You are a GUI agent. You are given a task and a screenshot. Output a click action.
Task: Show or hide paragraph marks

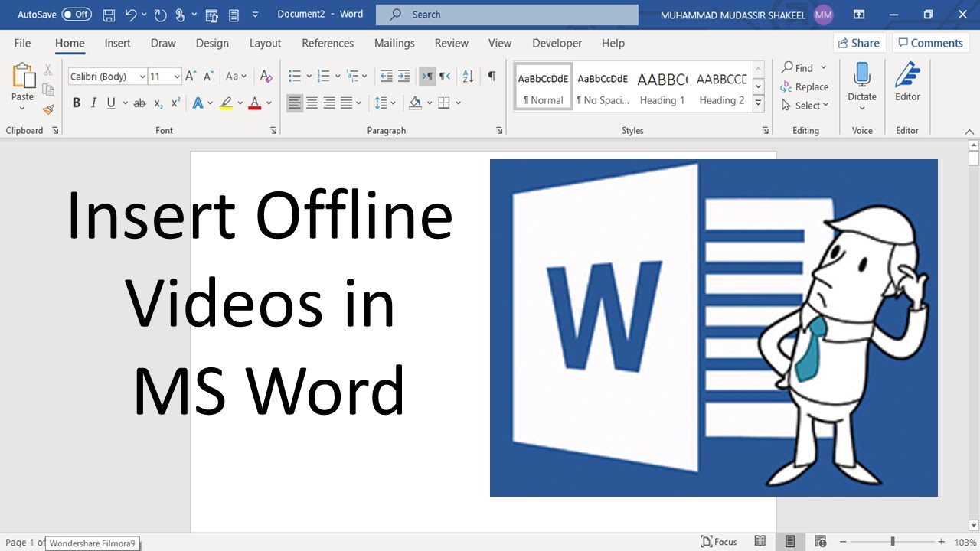(492, 77)
